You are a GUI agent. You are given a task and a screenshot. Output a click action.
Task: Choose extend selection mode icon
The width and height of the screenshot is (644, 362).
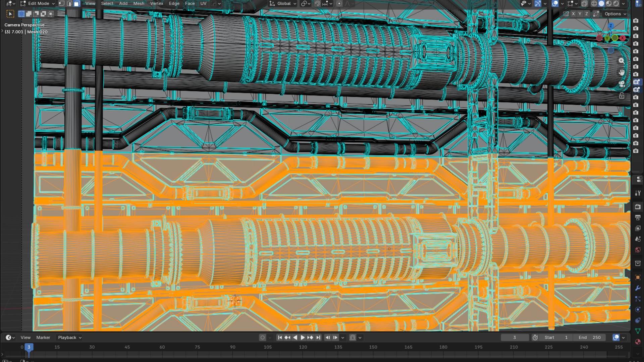pyautogui.click(x=29, y=14)
